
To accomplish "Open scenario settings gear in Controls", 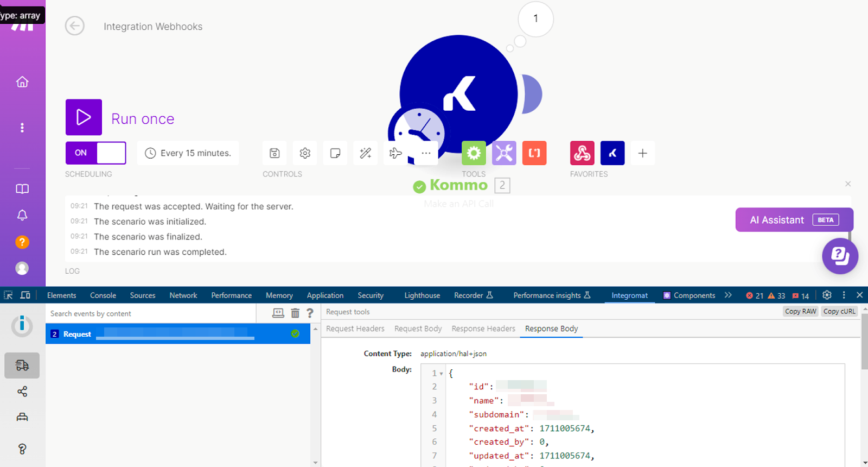I will 305,153.
